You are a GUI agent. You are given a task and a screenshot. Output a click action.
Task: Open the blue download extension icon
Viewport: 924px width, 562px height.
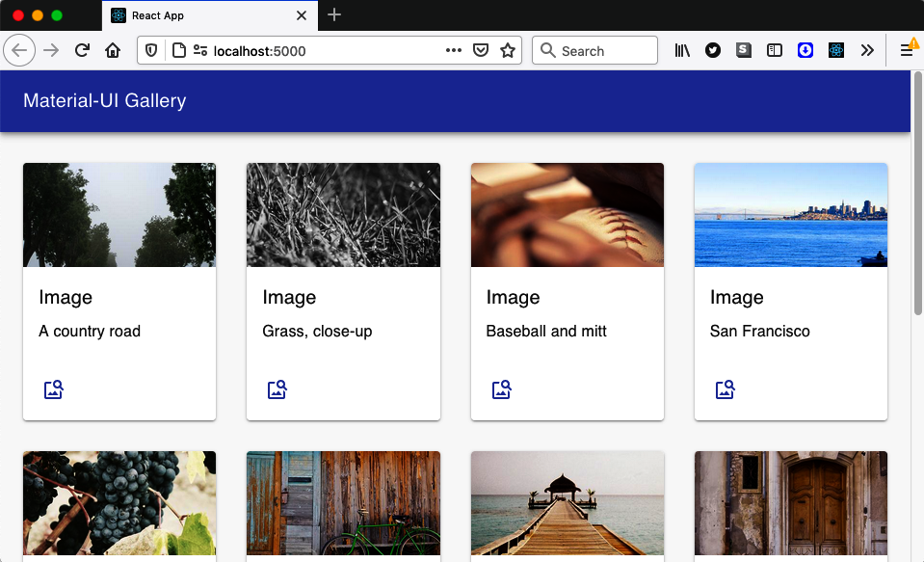tap(805, 51)
